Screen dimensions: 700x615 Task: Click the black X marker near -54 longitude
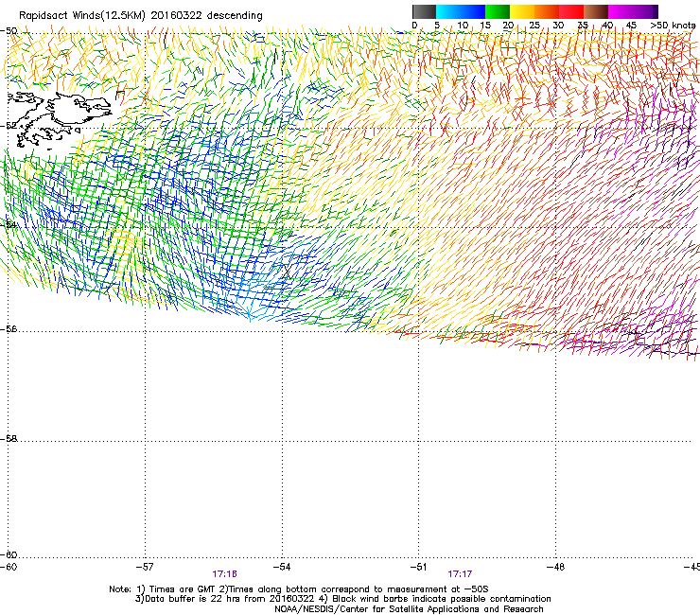287,272
